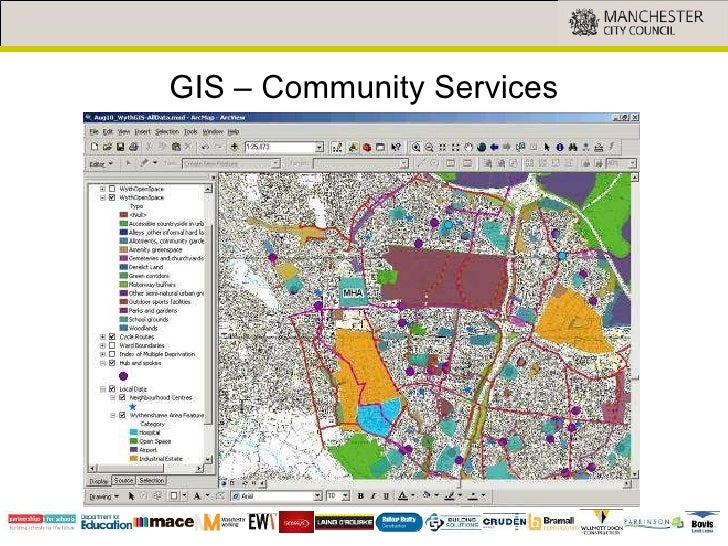Click the New Map File icon
This screenshot has width=728, height=546.
coord(95,147)
